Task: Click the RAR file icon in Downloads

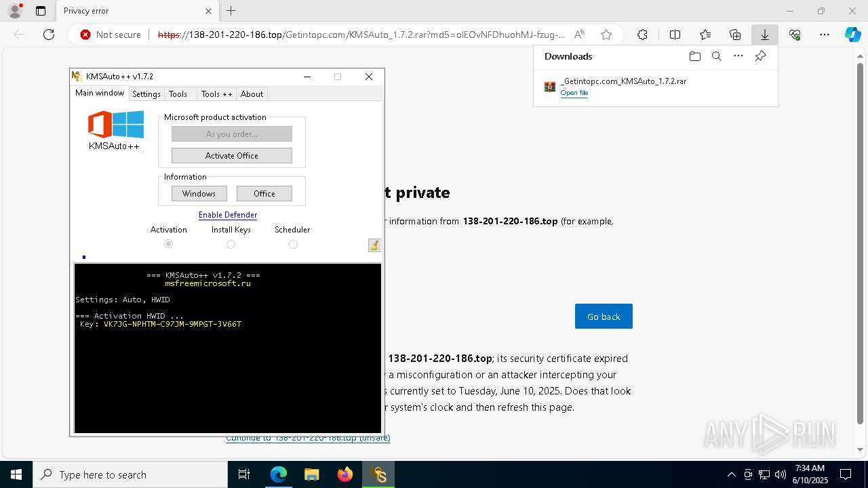Action: click(x=550, y=87)
